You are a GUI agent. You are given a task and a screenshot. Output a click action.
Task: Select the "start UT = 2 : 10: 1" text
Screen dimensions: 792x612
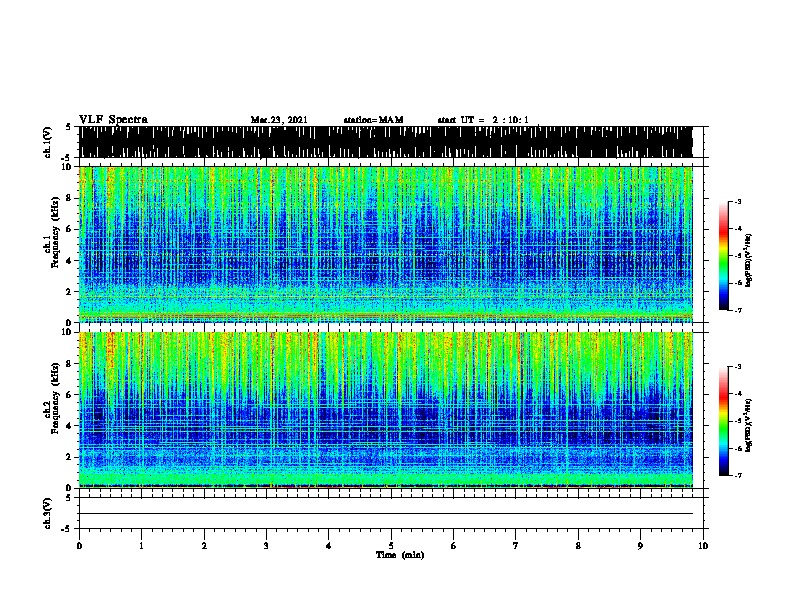pyautogui.click(x=483, y=120)
